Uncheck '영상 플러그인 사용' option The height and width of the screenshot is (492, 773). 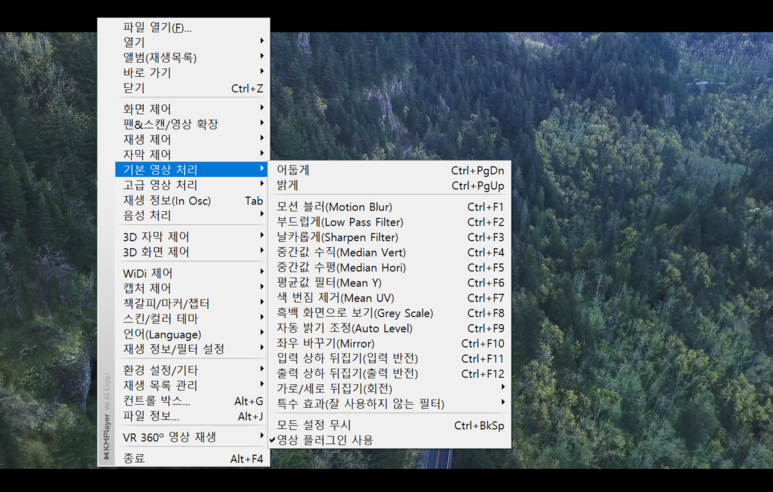click(389, 440)
